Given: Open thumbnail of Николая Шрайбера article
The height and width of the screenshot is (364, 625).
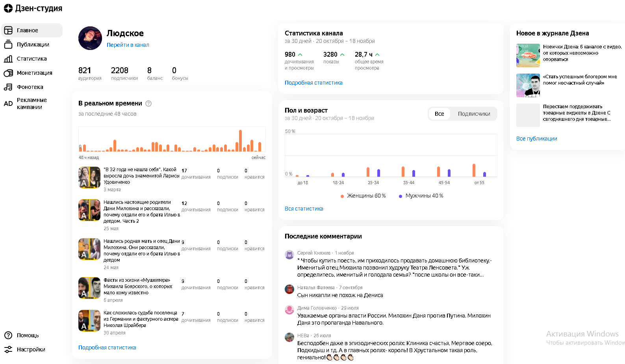Looking at the screenshot, I should pyautogui.click(x=89, y=321).
